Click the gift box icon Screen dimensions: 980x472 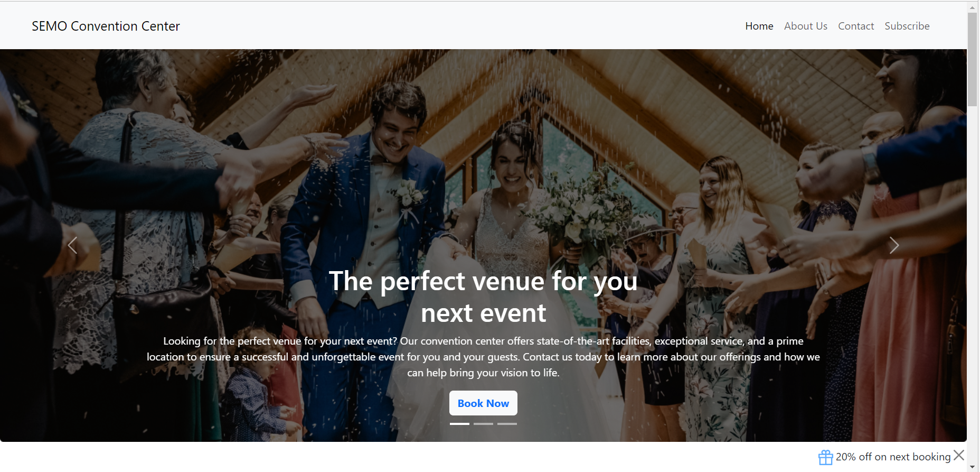[826, 457]
